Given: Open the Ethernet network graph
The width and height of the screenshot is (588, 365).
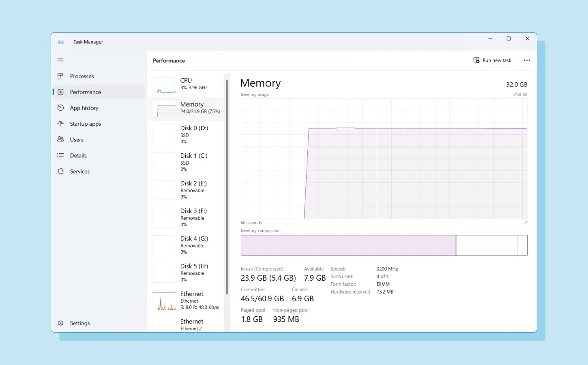Looking at the screenshot, I should tap(187, 300).
